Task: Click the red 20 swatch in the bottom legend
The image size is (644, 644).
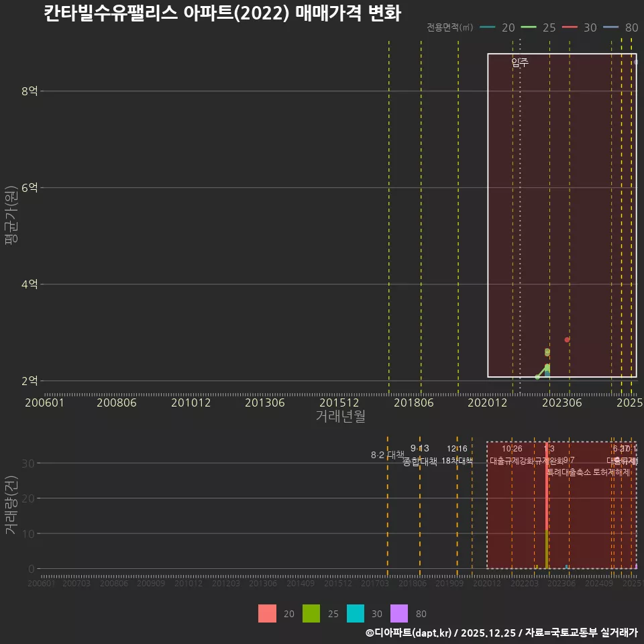Action: [266, 614]
